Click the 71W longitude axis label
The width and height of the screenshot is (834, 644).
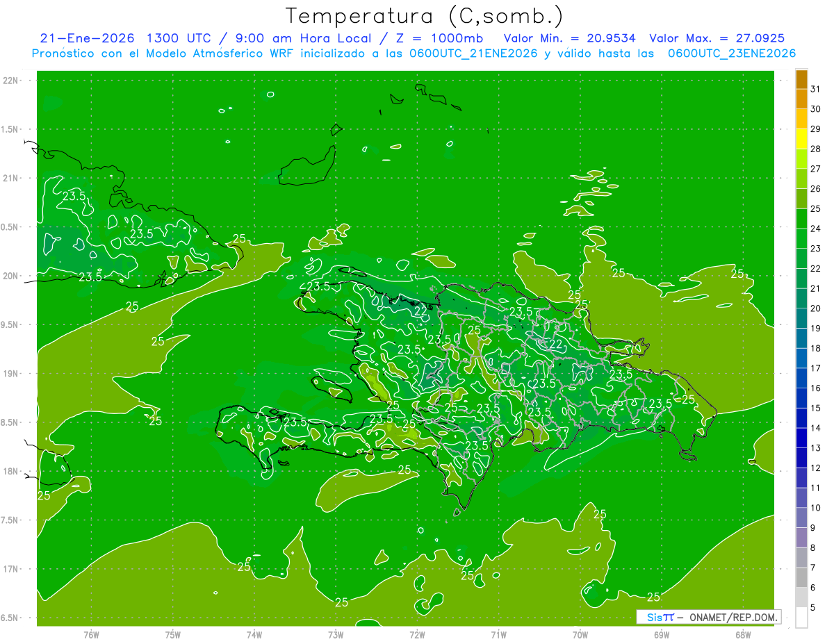point(498,635)
